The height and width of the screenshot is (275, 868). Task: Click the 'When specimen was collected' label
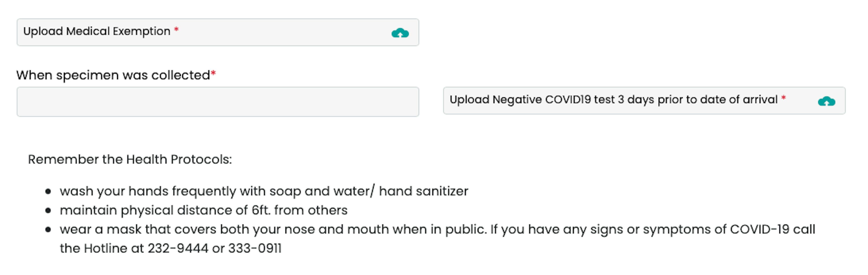(113, 75)
